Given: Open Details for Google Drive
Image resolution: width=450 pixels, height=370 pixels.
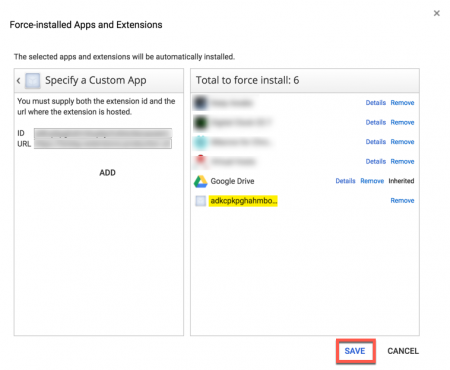Looking at the screenshot, I should click(x=345, y=181).
